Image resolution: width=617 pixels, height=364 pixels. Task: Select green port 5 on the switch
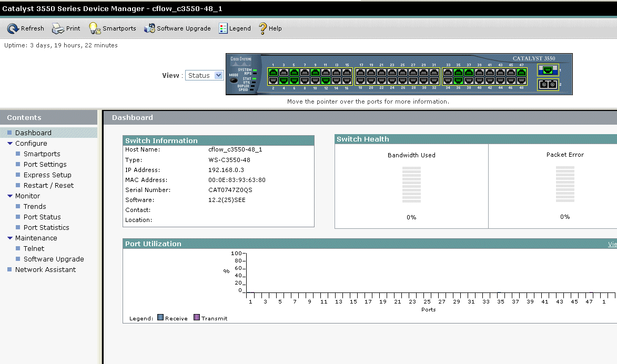click(294, 73)
